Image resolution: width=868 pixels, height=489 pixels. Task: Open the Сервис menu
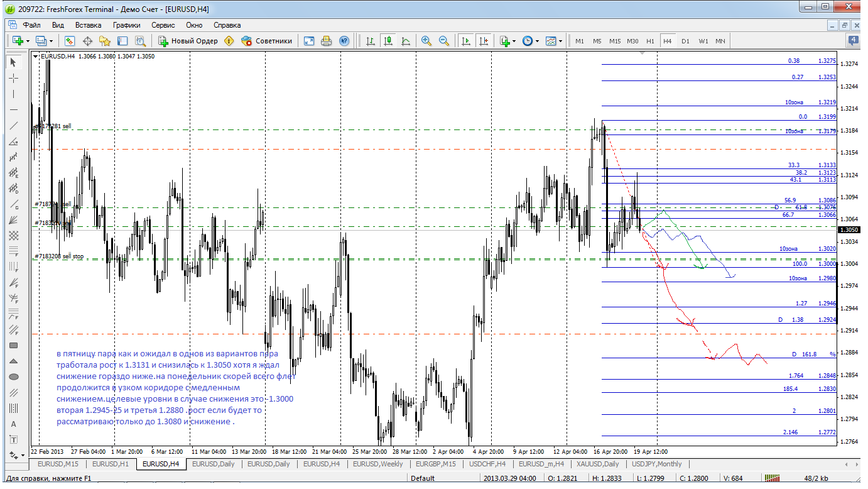pos(163,25)
